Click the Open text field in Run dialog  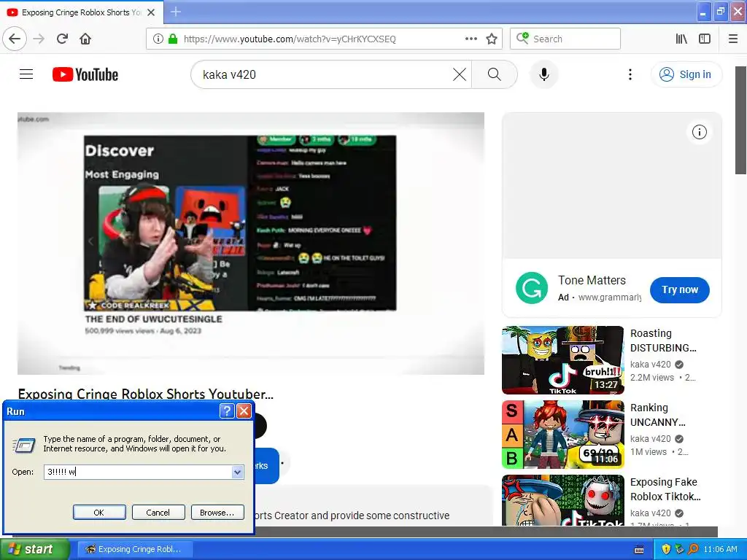coord(138,472)
